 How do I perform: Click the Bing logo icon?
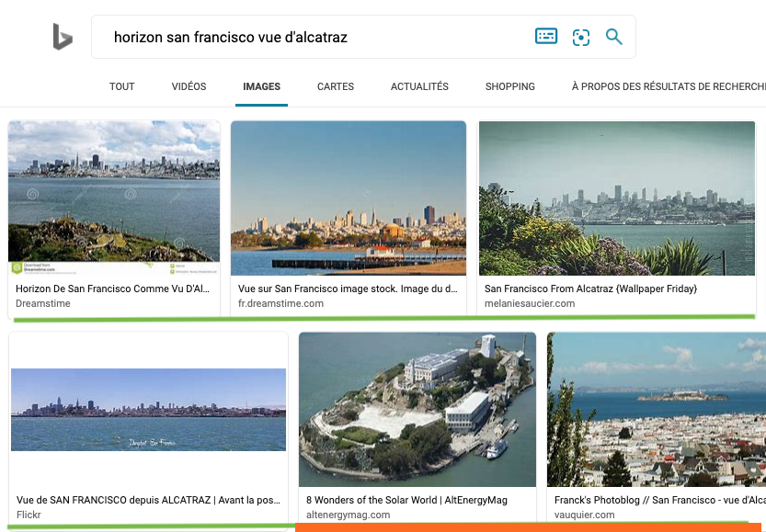coord(63,37)
